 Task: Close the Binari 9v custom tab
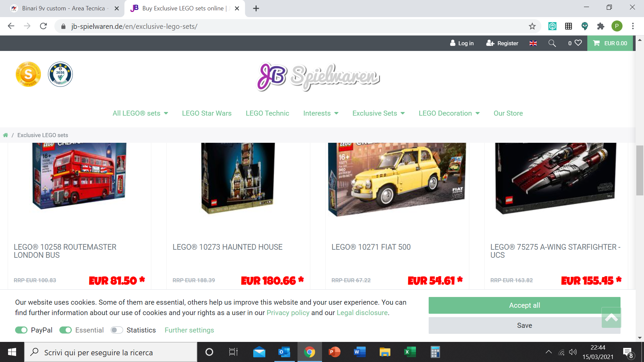(117, 8)
